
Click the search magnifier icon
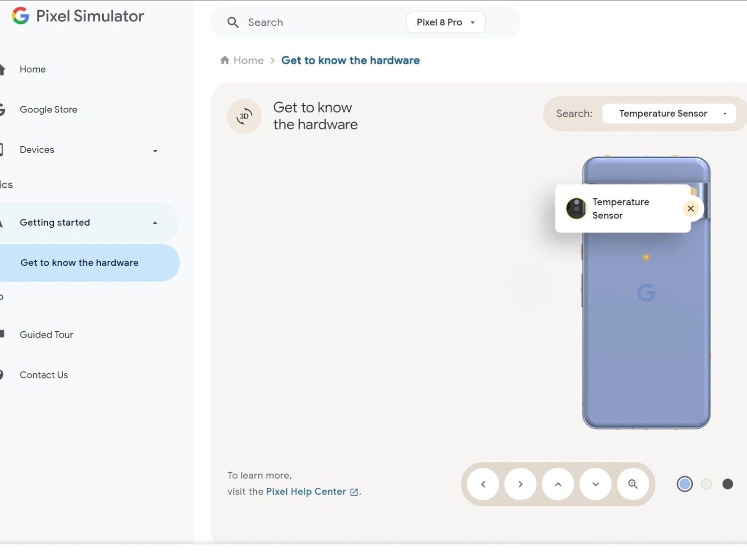coord(233,22)
